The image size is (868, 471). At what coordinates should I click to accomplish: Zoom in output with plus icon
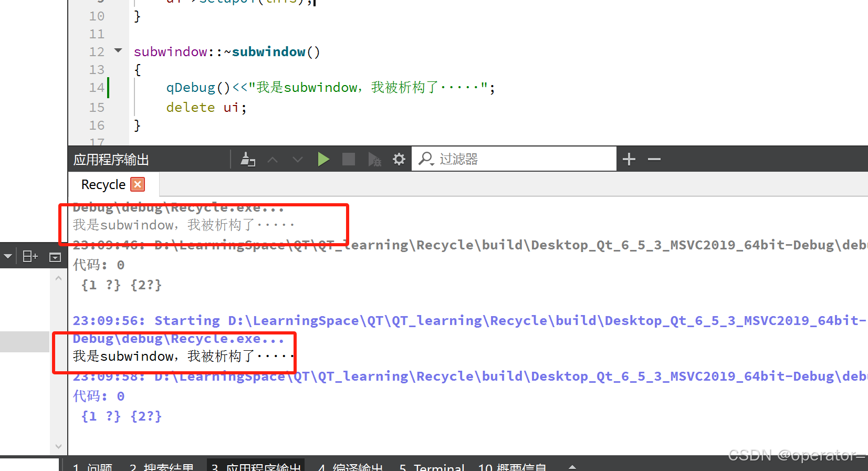pos(629,159)
